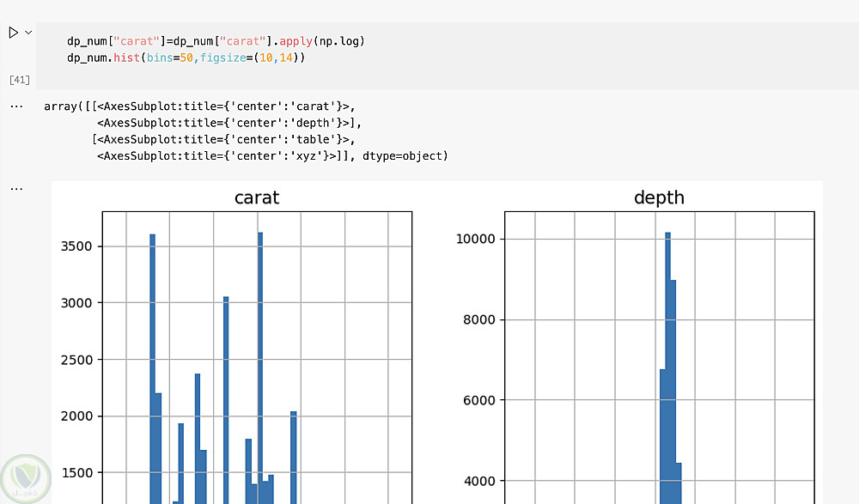Click the code line with np.log apply
Viewport: 859px width, 504px height.
[216, 41]
